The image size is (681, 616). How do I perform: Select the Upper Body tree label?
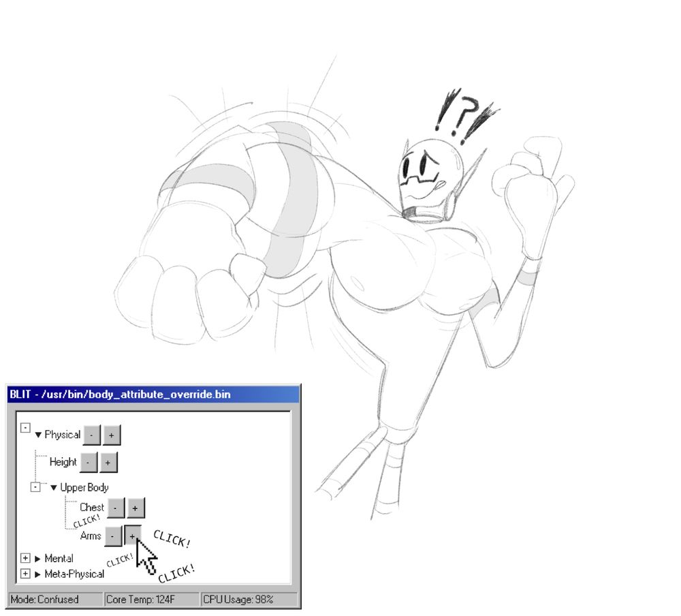point(84,487)
